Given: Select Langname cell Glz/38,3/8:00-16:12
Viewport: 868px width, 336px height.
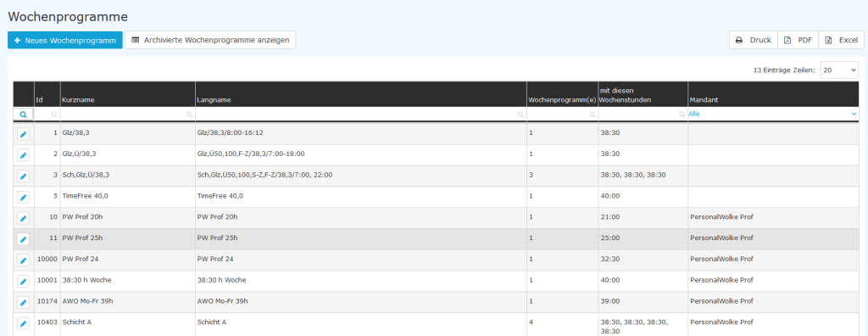Looking at the screenshot, I should 361,133.
